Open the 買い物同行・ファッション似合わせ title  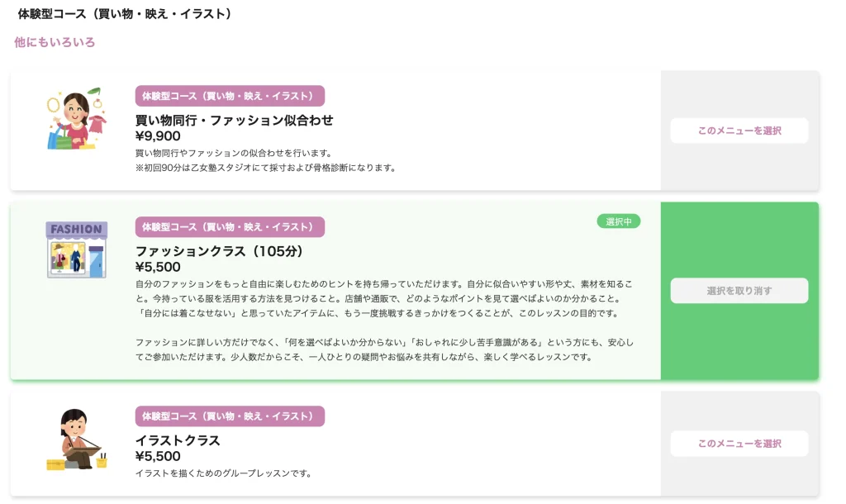point(234,120)
